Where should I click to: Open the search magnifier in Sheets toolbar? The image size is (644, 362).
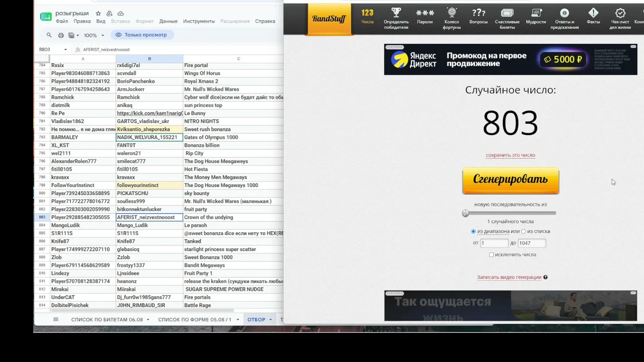49,35
